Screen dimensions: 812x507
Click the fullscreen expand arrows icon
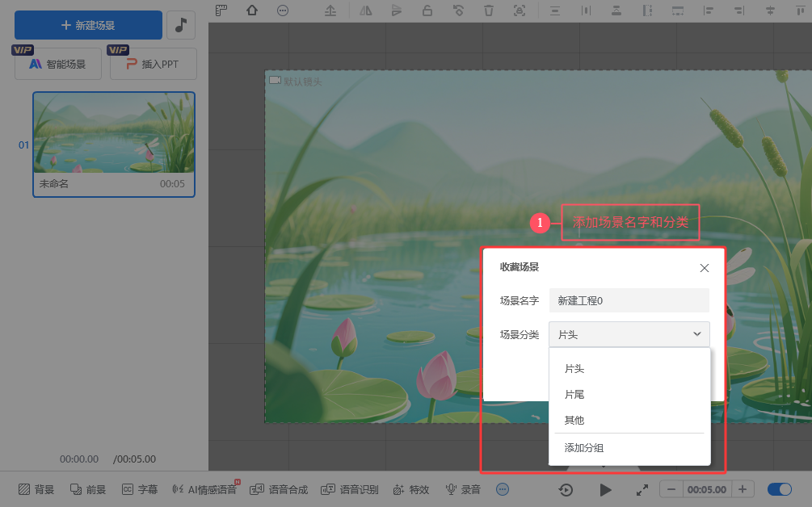642,489
